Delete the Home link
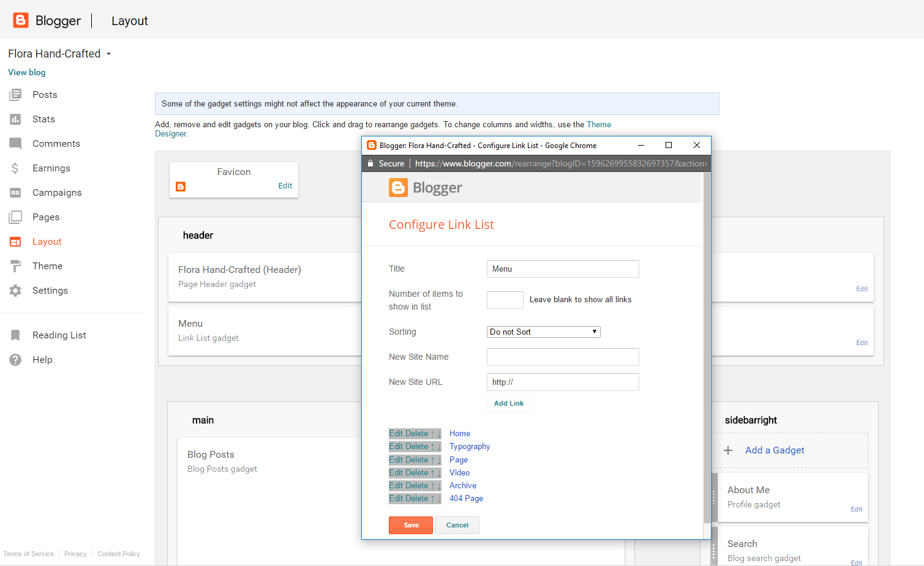Screen dimensions: 924x566 (x=417, y=434)
